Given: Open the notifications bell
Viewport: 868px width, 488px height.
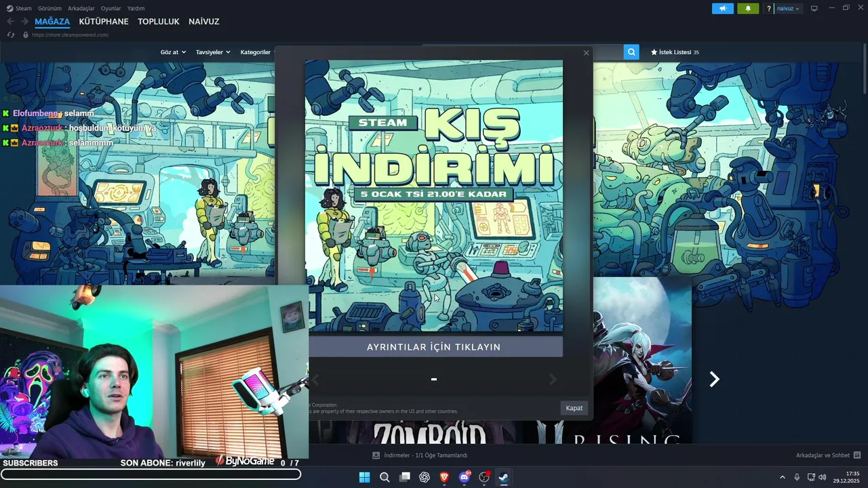Looking at the screenshot, I should tap(748, 8).
